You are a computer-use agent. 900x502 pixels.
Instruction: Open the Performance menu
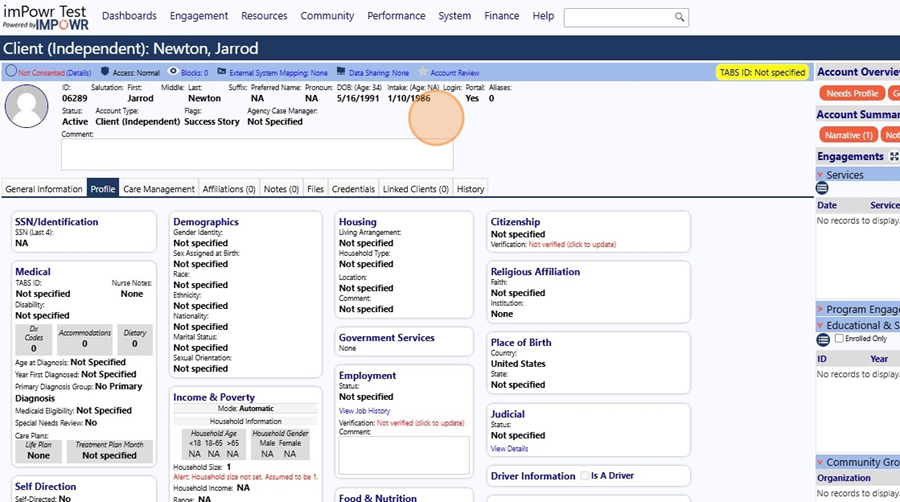(x=396, y=16)
